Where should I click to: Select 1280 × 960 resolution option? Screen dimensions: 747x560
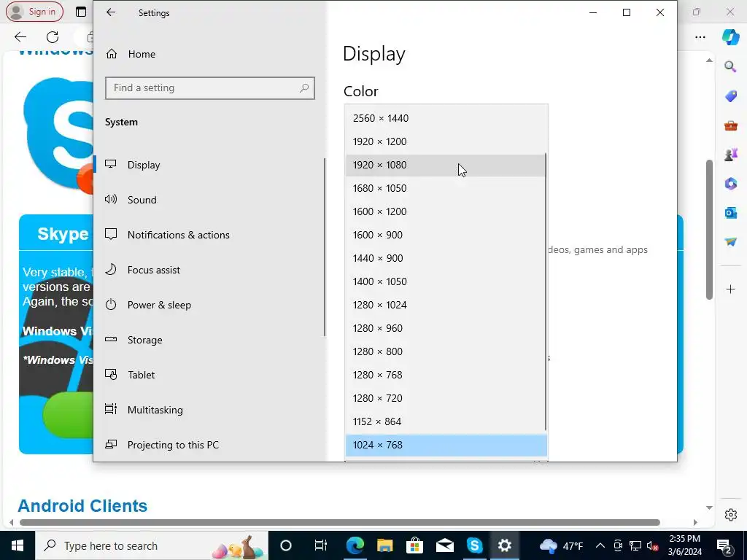[x=446, y=328]
